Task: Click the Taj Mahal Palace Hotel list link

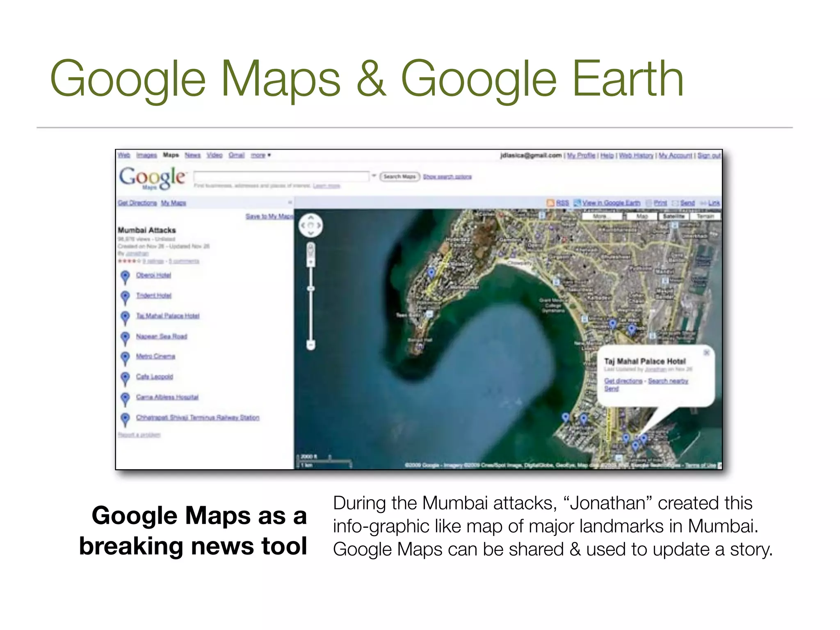Action: coord(168,316)
